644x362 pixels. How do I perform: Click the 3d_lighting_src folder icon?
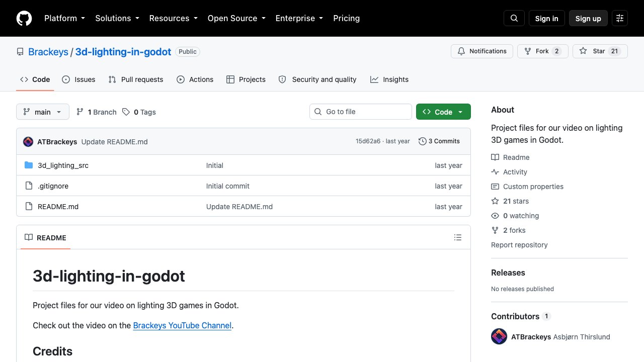[x=29, y=165]
